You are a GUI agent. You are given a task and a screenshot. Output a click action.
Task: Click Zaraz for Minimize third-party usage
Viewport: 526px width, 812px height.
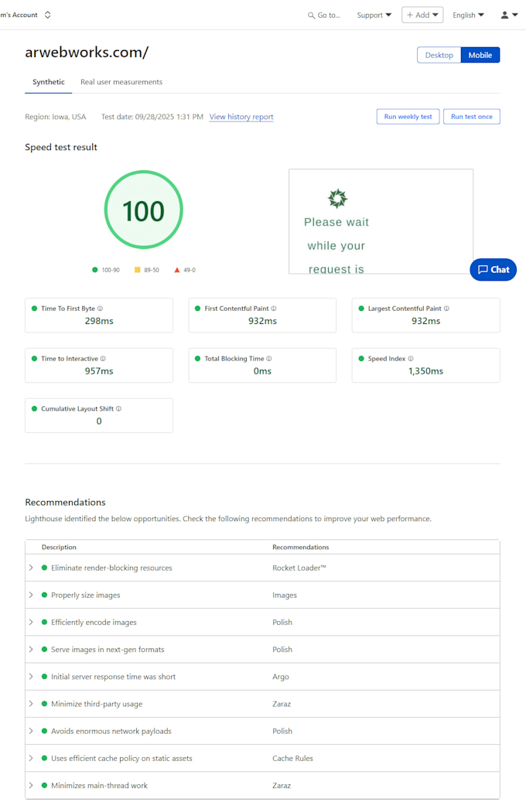(282, 704)
